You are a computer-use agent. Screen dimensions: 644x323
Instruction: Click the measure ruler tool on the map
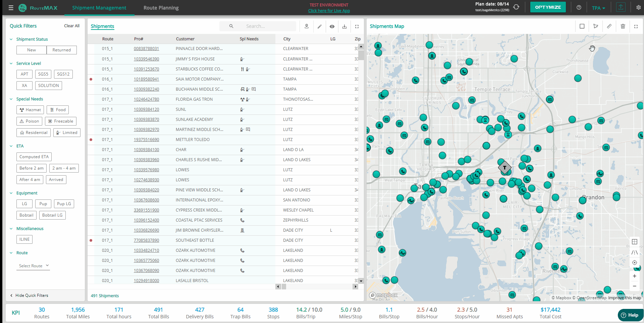point(609,26)
